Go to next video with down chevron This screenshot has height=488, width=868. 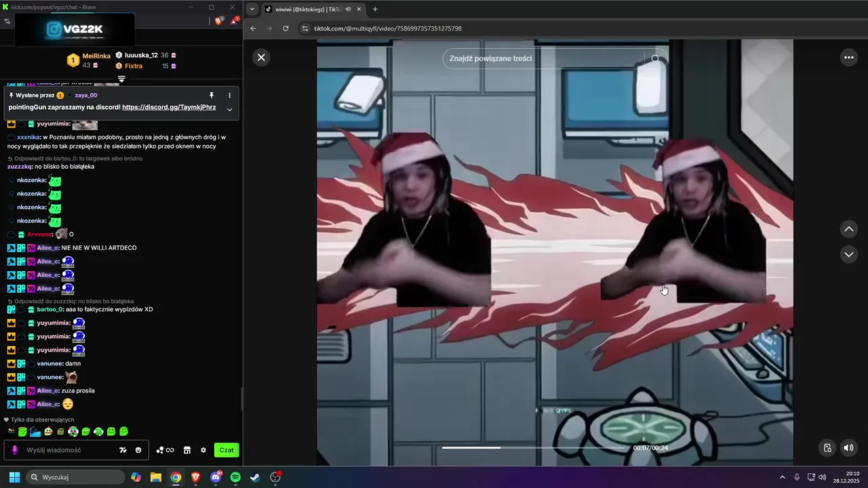848,254
